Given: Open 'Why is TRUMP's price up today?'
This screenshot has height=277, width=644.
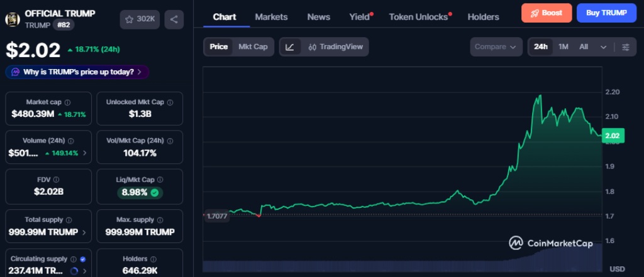Looking at the screenshot, I should coord(77,72).
